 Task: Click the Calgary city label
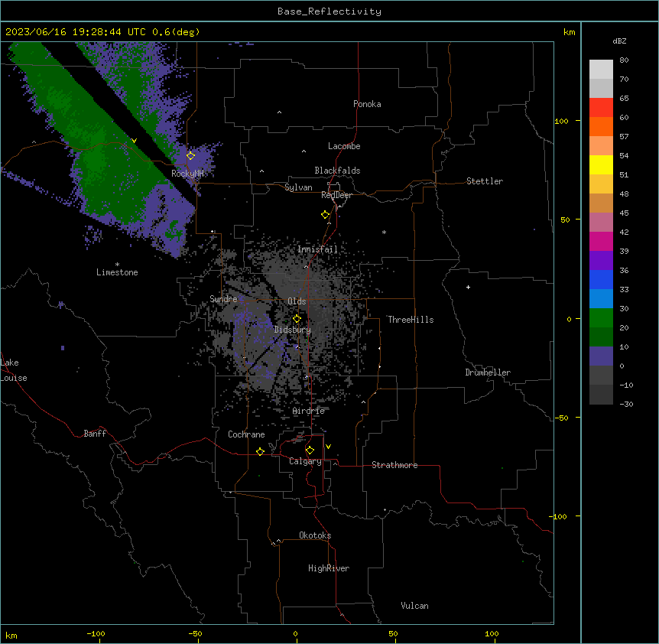305,461
